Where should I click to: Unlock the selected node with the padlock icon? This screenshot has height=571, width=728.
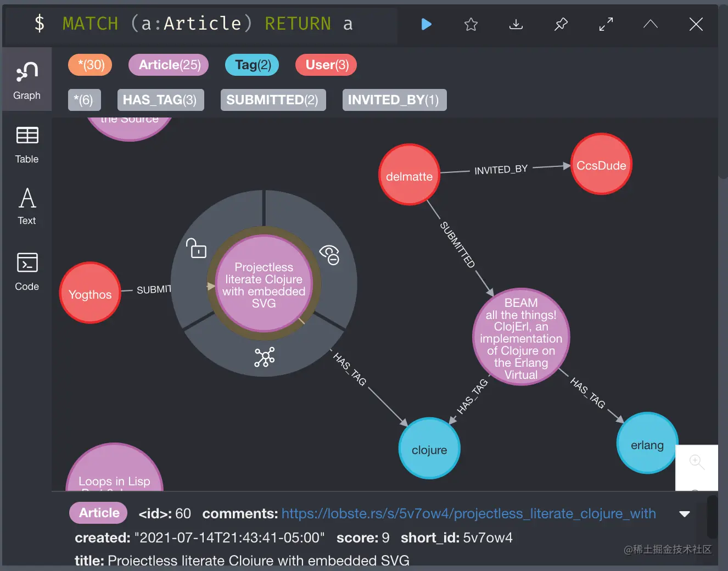(196, 249)
